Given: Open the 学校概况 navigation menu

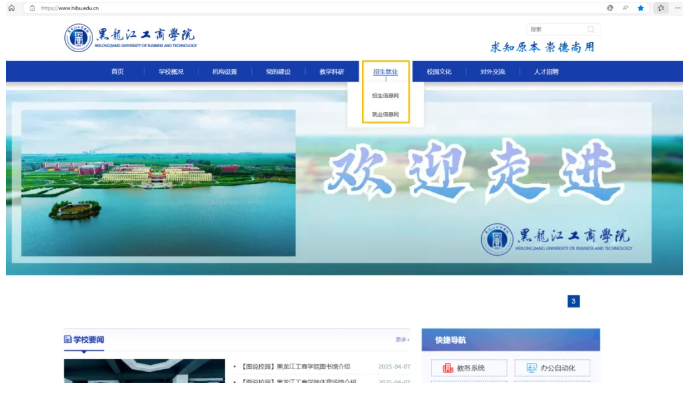Looking at the screenshot, I should click(171, 72).
